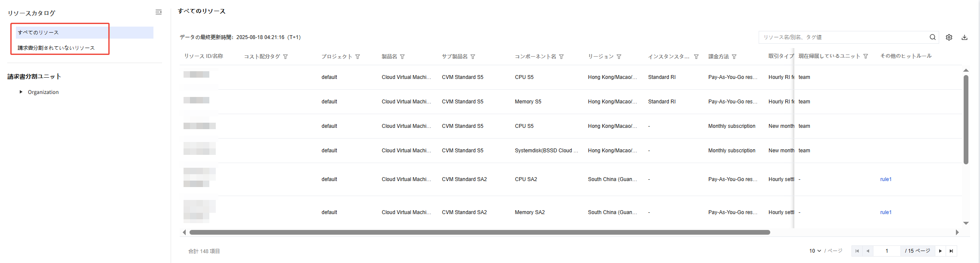The height and width of the screenshot is (263, 980).
Task: Go to first page button
Action: coord(857,251)
